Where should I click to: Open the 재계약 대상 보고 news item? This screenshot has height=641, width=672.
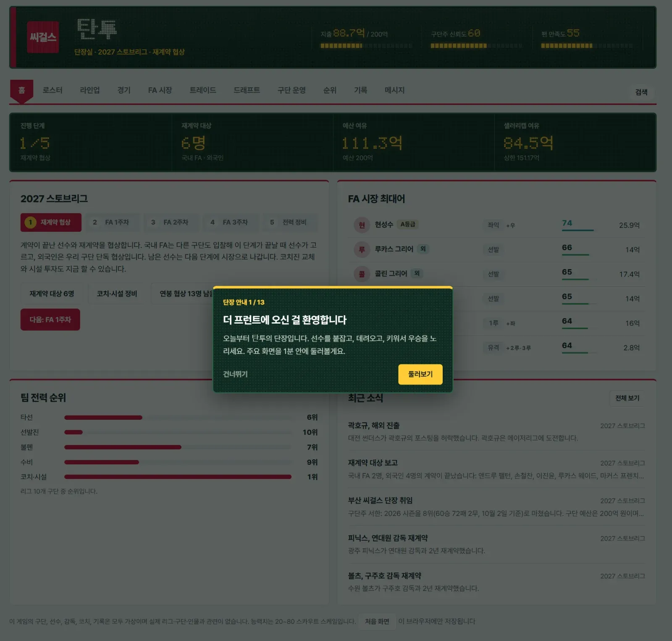(496, 469)
